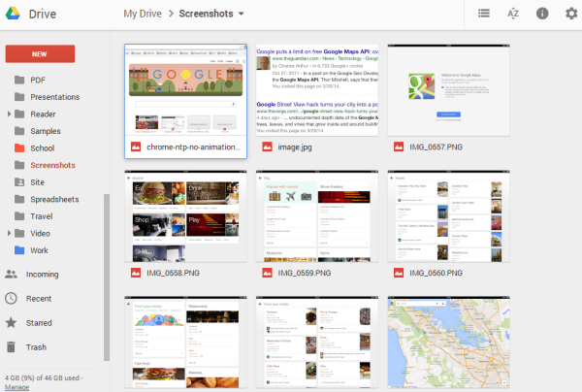Viewport: 582px width, 392px height.
Task: Click the blue Work folder icon
Action: pyautogui.click(x=19, y=250)
